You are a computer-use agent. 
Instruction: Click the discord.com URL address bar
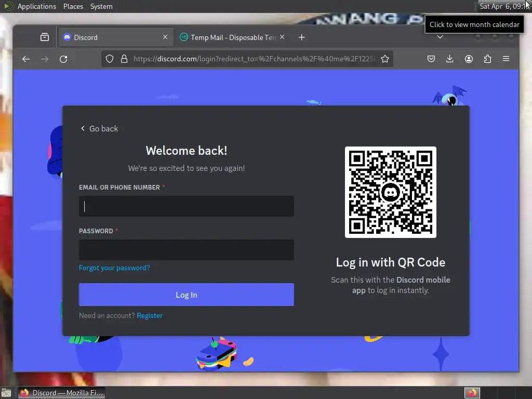[x=254, y=59]
